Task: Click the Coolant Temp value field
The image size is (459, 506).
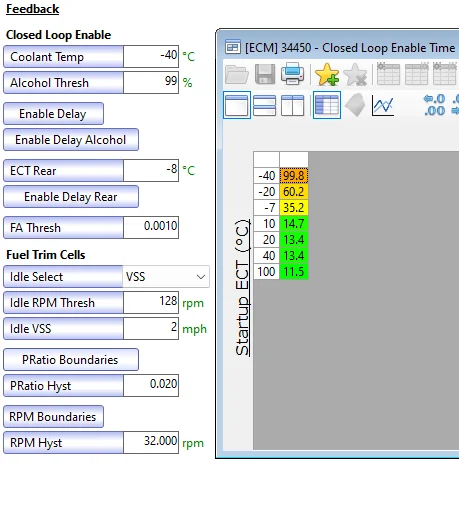Action: tap(151, 57)
